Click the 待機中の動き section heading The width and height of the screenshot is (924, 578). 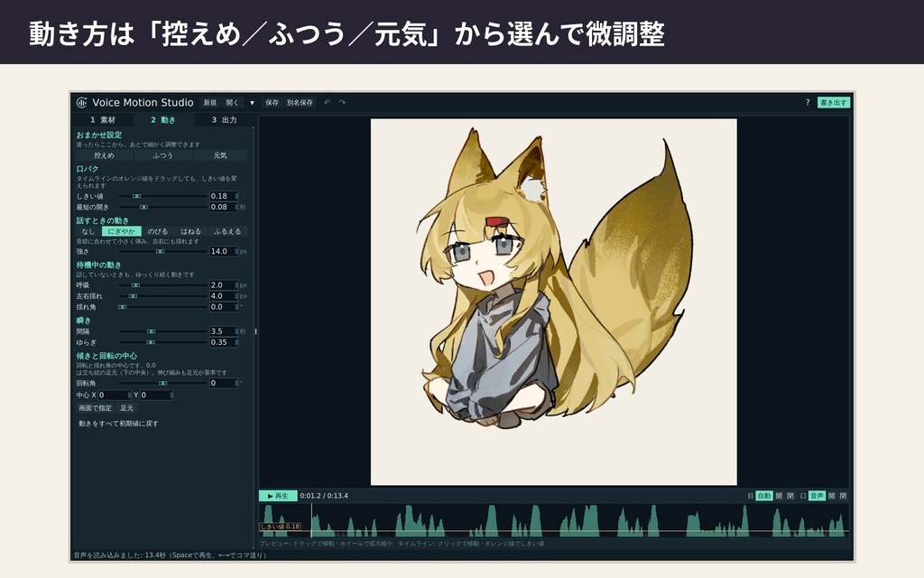point(99,266)
